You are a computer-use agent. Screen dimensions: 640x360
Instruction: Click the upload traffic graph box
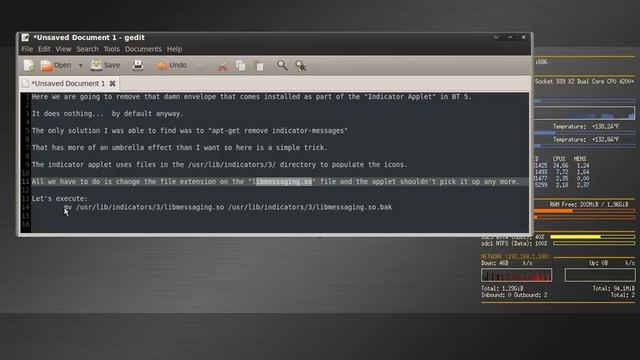point(600,275)
